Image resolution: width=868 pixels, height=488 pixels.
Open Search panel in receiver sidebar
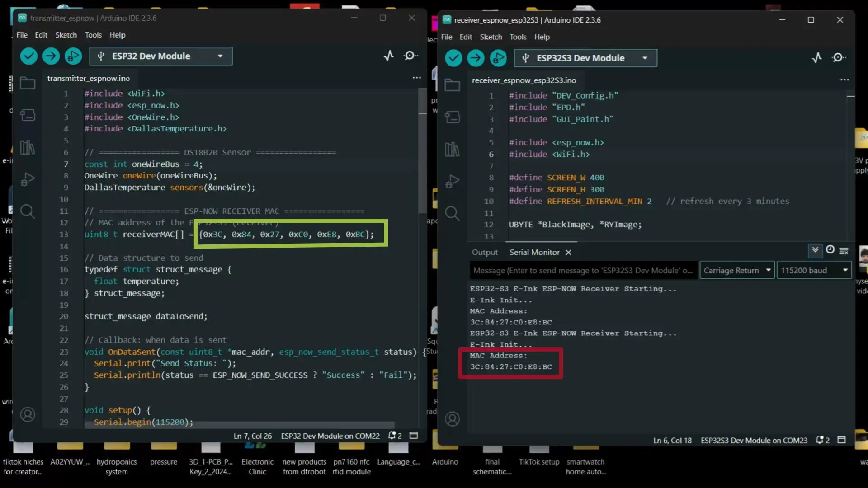click(x=452, y=213)
